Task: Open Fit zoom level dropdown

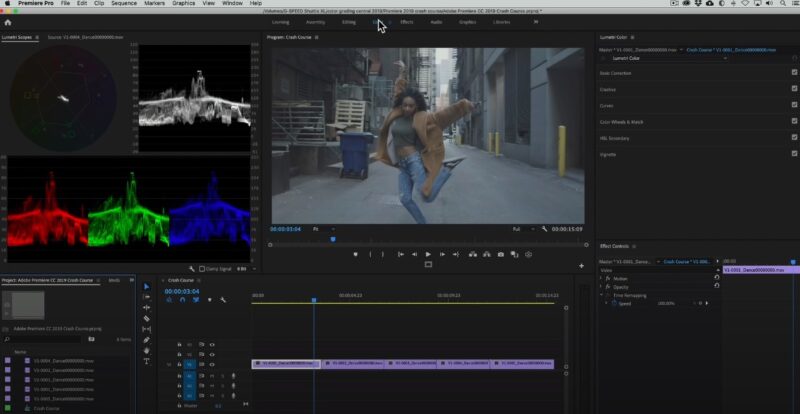Action: coord(323,229)
